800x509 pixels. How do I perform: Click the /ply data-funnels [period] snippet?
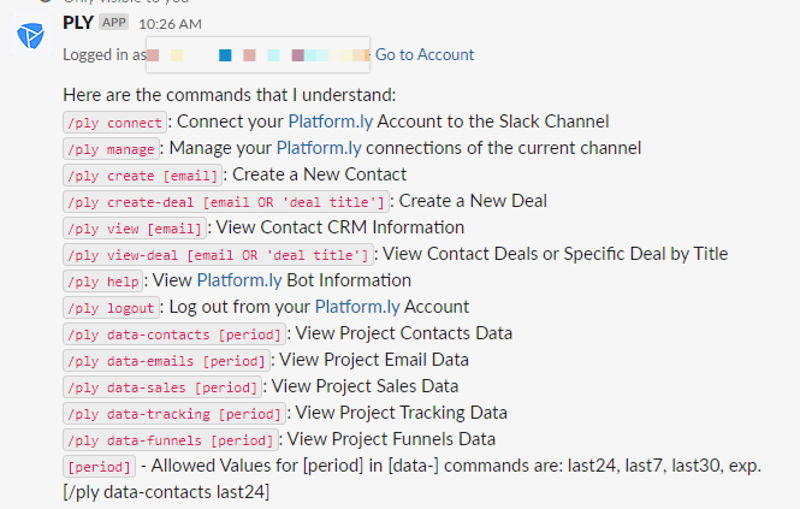tap(170, 441)
